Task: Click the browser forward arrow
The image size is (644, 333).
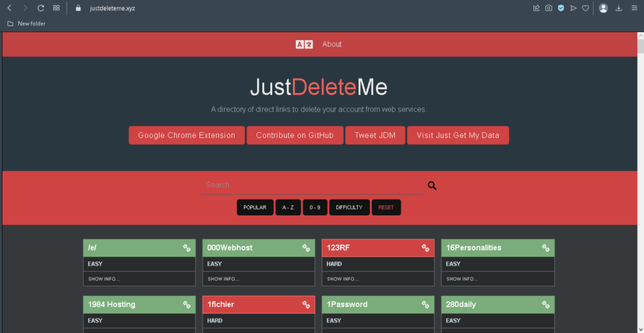Action: 25,8
